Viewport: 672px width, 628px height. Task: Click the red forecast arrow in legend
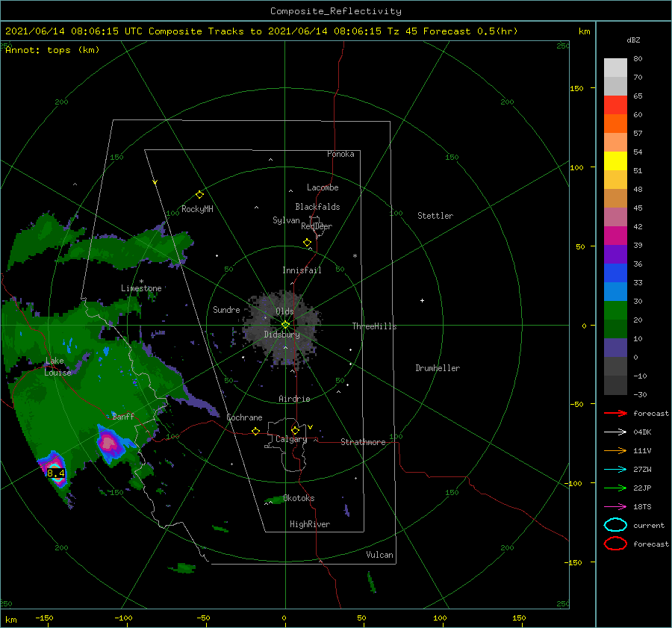[x=615, y=413]
